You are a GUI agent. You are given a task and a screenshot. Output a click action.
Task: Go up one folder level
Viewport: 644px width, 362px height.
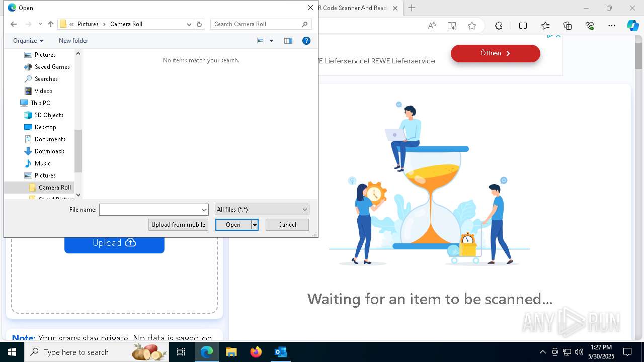pyautogui.click(x=51, y=24)
